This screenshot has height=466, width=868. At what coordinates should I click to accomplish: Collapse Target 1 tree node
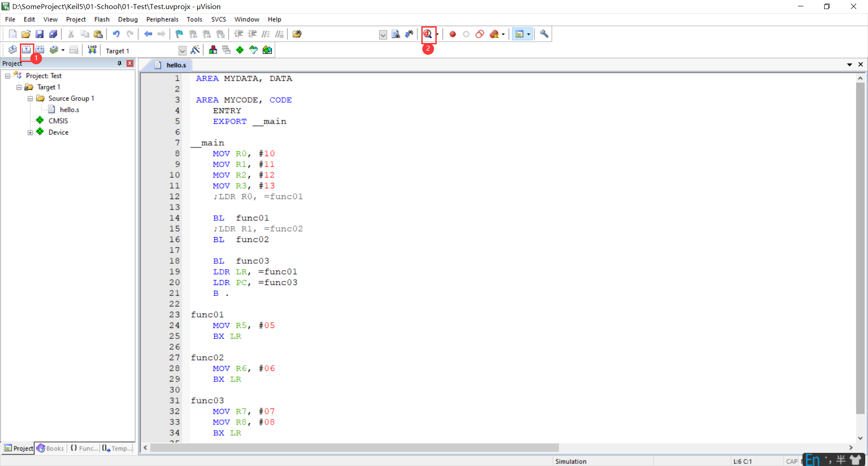point(19,87)
